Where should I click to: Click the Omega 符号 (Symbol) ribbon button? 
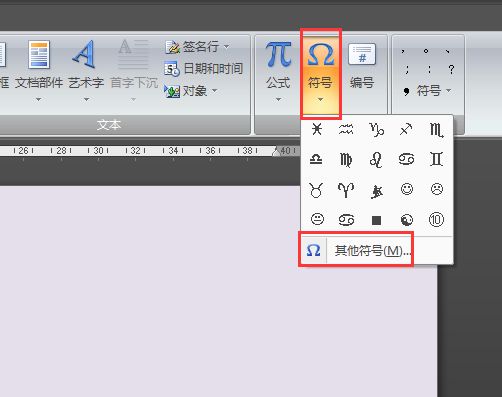coord(320,73)
